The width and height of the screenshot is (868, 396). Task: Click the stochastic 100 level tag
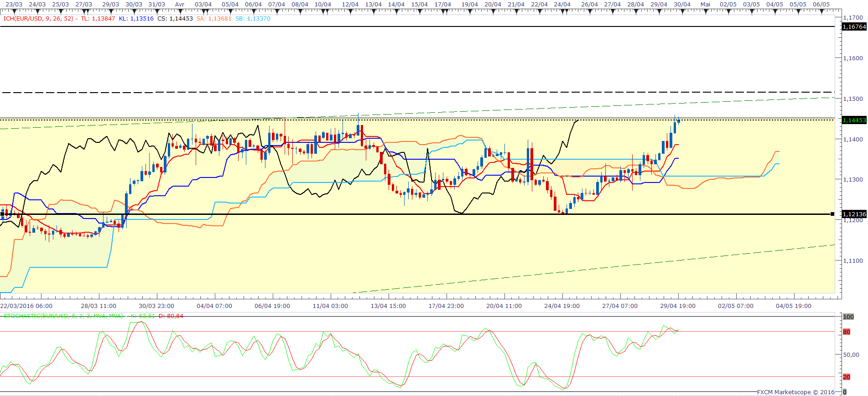coord(848,317)
